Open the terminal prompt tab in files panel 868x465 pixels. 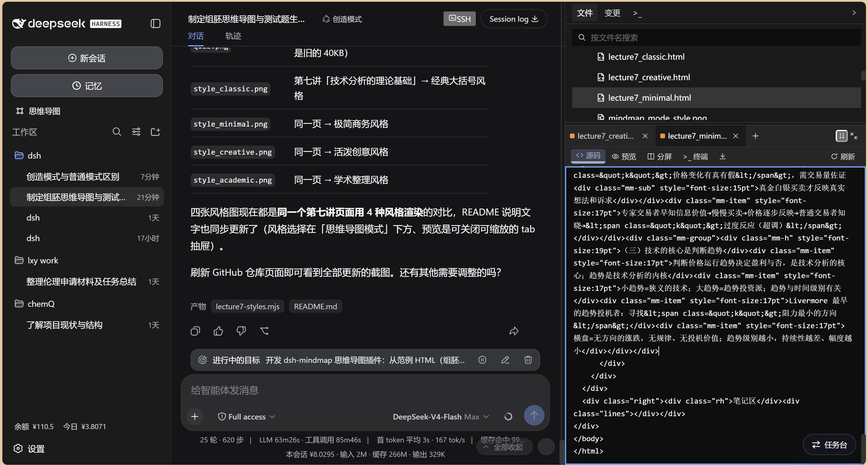click(x=637, y=13)
